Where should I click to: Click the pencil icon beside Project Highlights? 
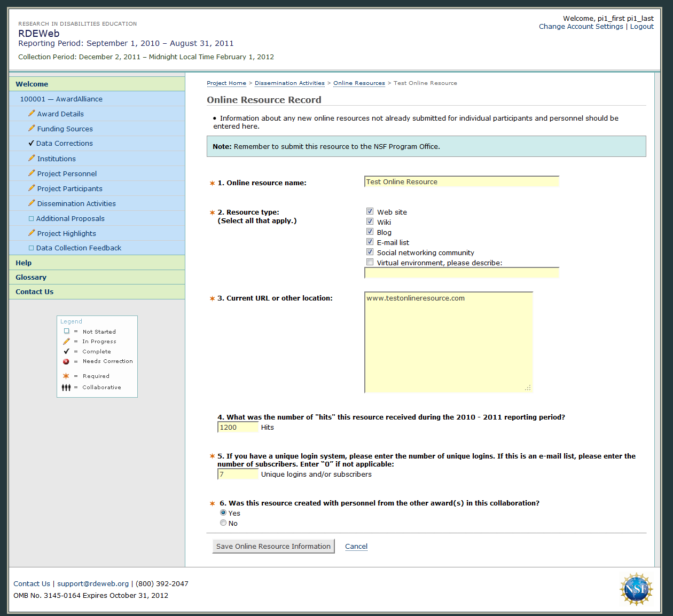click(x=32, y=233)
